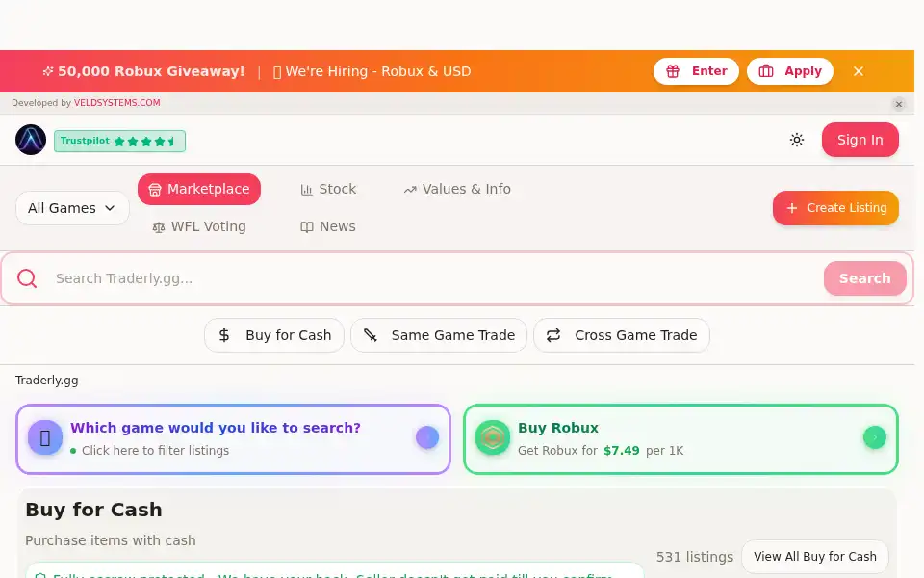Click the green arrow on Buy Robux card
The height and width of the screenshot is (578, 924).
[875, 437]
